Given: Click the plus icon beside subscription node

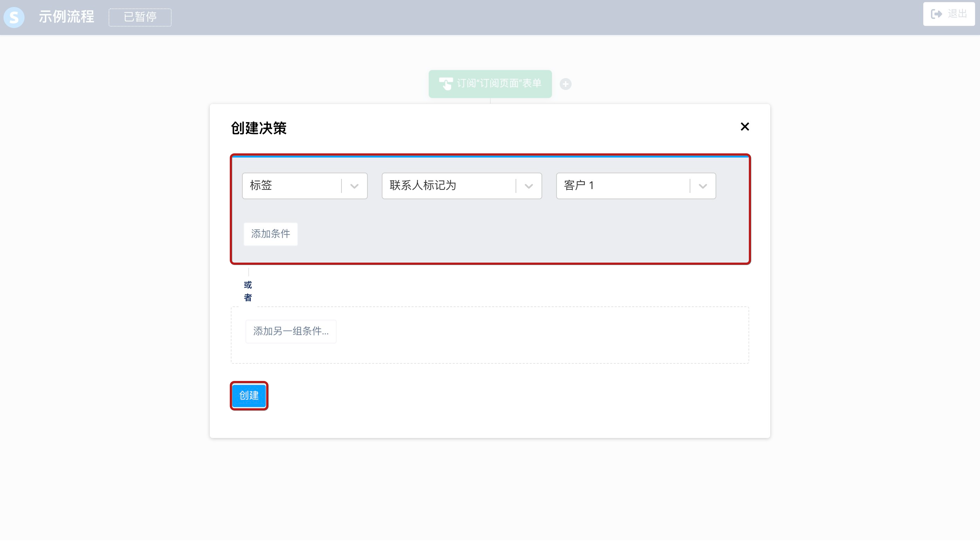Looking at the screenshot, I should pos(565,84).
